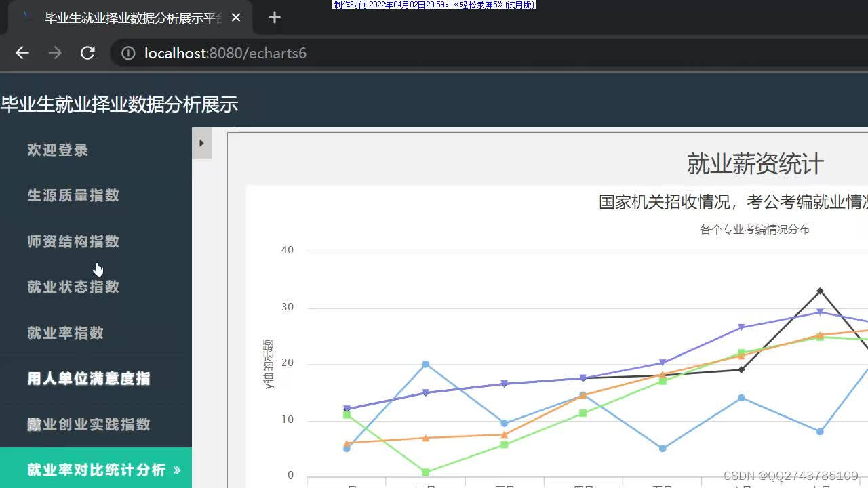
Task: Click the highest purple inverted-triangle point near 29
Action: [x=820, y=312]
